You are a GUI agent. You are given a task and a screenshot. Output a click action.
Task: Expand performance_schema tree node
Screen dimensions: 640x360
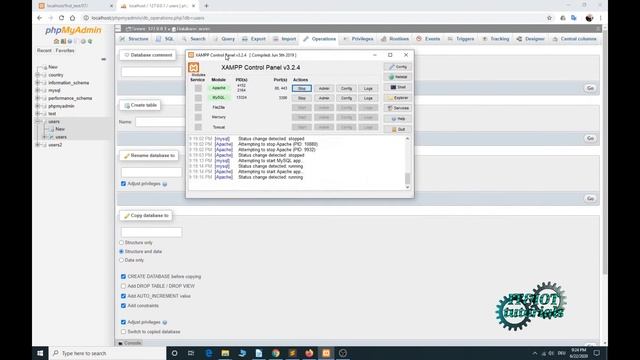[38, 98]
